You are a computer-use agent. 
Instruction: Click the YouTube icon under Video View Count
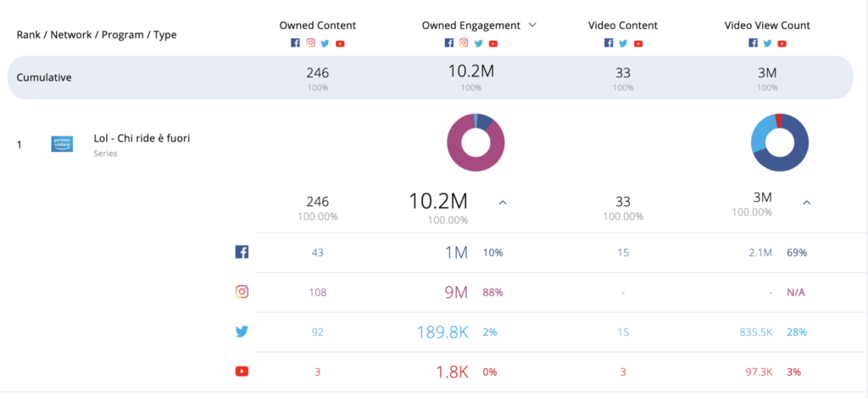coord(782,43)
